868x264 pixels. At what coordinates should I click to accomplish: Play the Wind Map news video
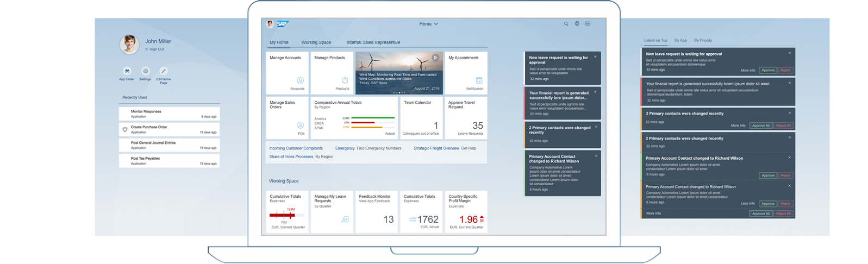(435, 58)
